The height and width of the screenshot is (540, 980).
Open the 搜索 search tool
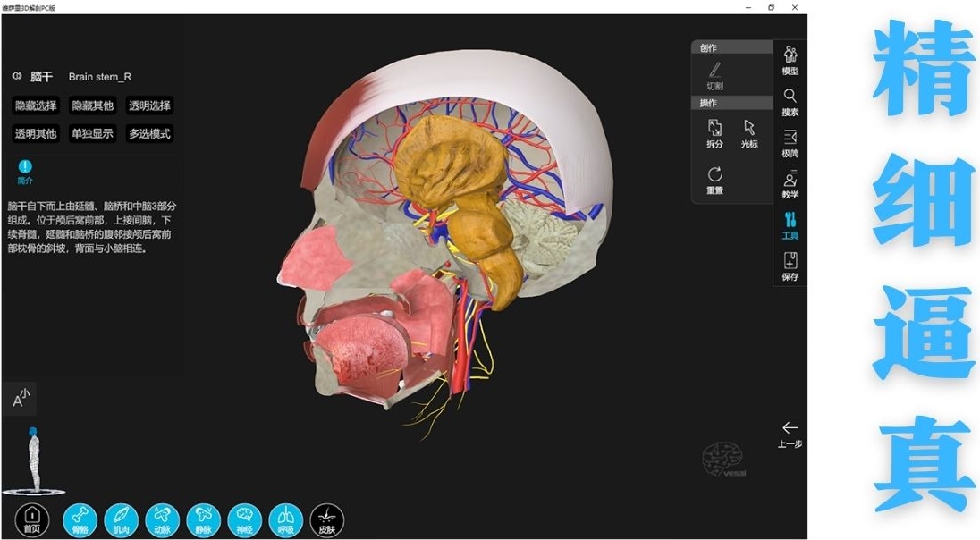click(790, 102)
